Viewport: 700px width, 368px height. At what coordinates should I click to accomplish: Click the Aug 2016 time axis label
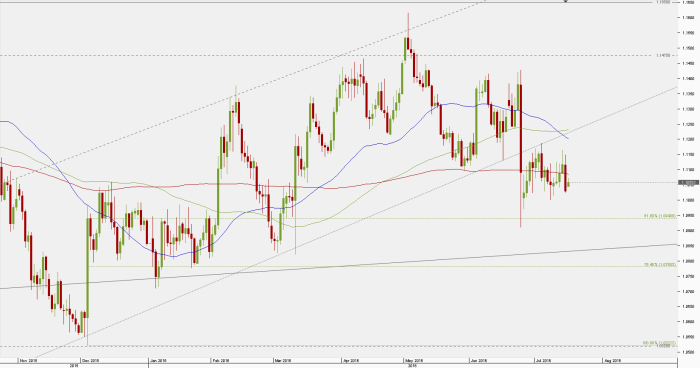612,360
